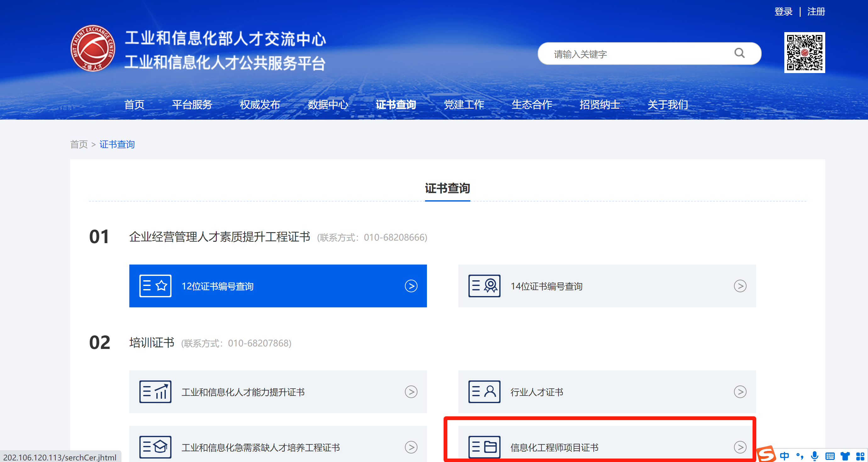
Task: Click the person icon on 行业人才证书 card
Action: coord(484,392)
